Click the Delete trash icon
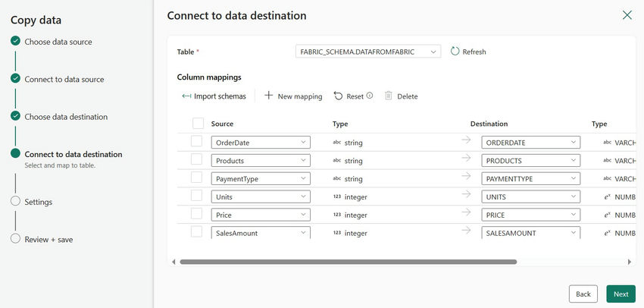Screen dimensions: 644x308 pyautogui.click(x=389, y=96)
